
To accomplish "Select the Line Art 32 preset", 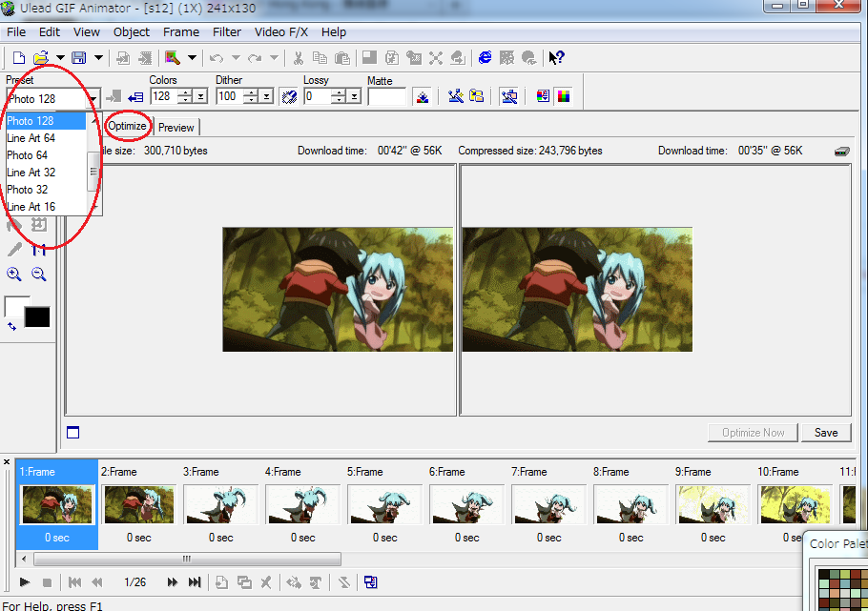I will click(46, 173).
